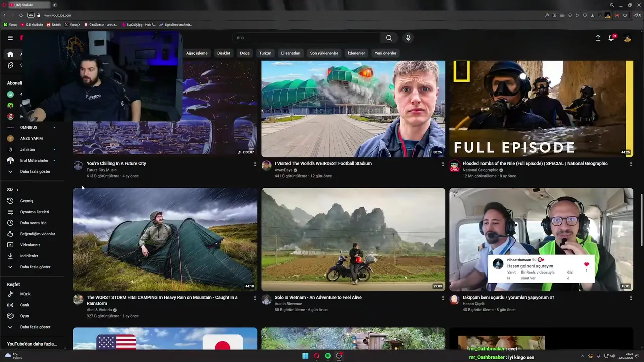Image resolution: width=644 pixels, height=362 pixels.
Task: Expand subscriptions with Daha fazla göster below Erol Mütercimler
Action: tap(33, 171)
